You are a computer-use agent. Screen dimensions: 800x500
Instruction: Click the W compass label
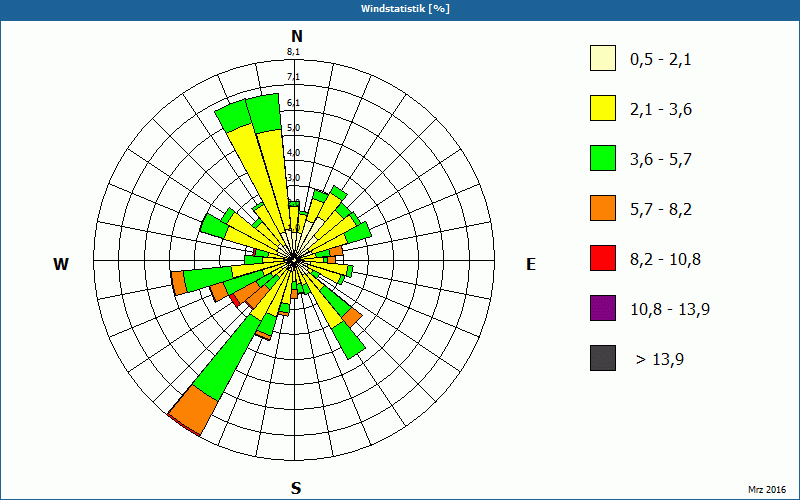pyautogui.click(x=61, y=264)
